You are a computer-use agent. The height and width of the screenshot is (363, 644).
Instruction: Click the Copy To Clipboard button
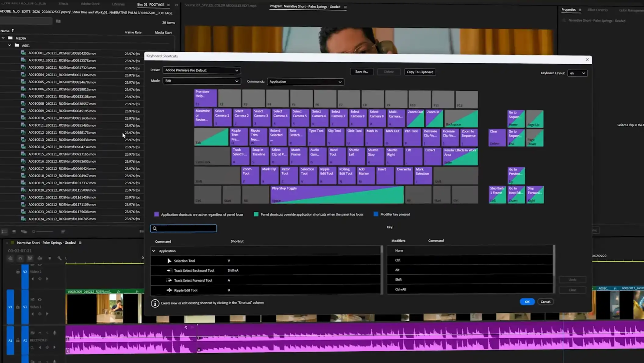pyautogui.click(x=420, y=72)
